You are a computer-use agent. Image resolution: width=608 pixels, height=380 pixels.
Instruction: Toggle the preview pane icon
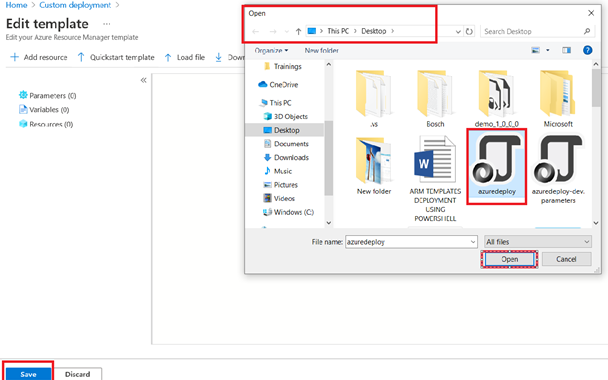pos(567,50)
